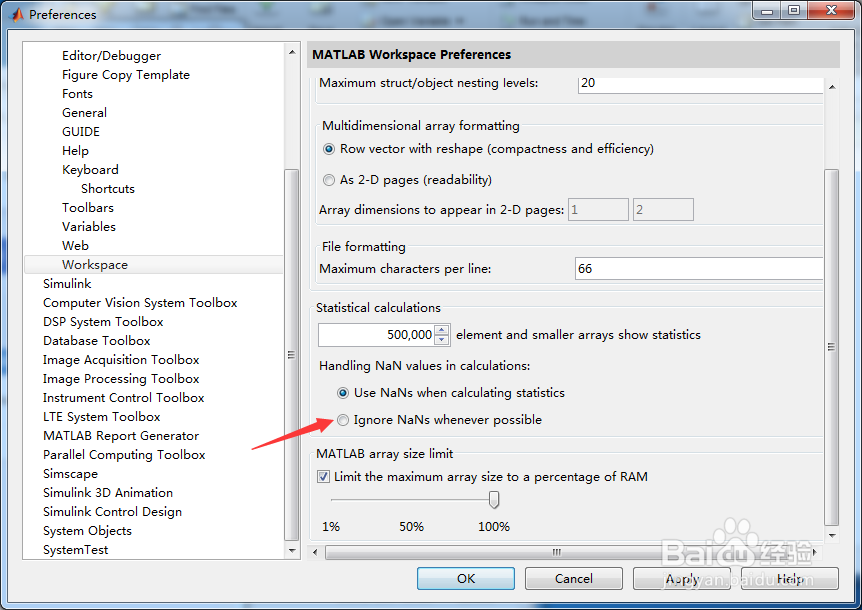Open Shortcuts under Keyboard
Image resolution: width=862 pixels, height=610 pixels.
click(x=108, y=188)
